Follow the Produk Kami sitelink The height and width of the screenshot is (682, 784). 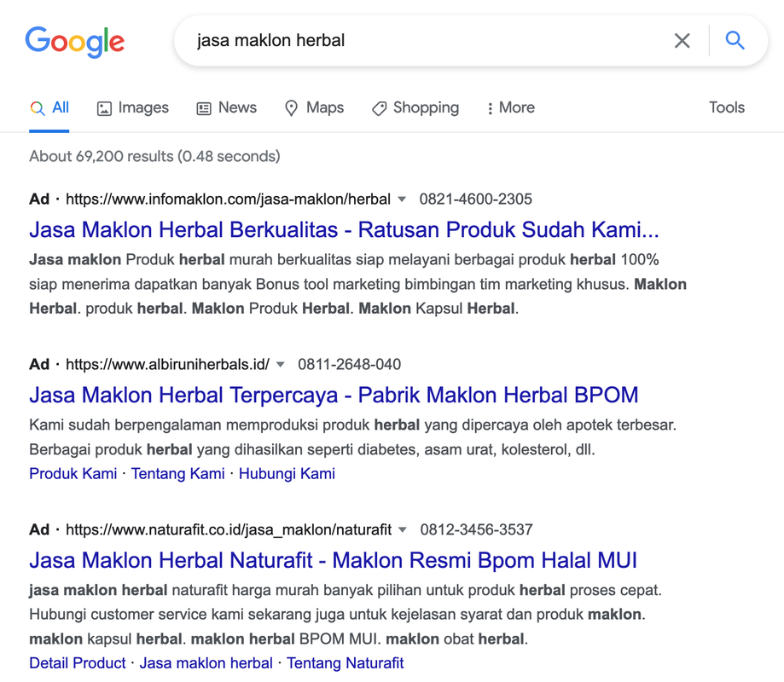click(73, 473)
